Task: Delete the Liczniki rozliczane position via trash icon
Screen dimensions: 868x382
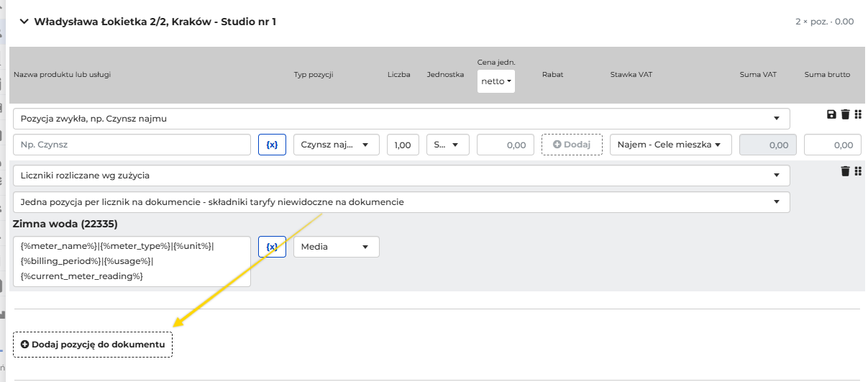Action: [845, 171]
